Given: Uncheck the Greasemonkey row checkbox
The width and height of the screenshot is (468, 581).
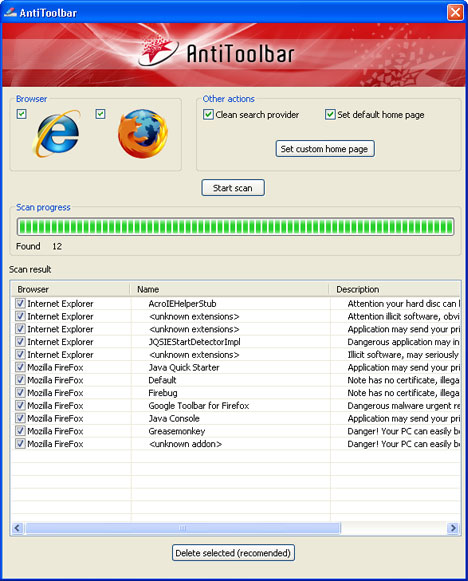Looking at the screenshot, I should coord(20,431).
